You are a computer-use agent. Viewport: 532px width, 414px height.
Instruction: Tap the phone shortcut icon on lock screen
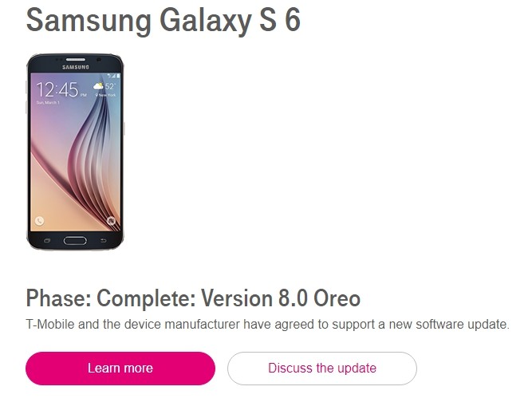pyautogui.click(x=39, y=221)
